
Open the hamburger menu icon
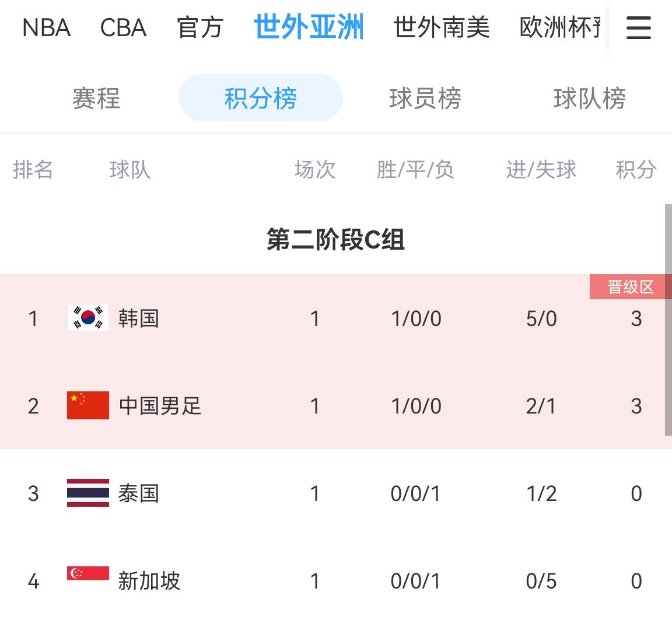(x=638, y=27)
